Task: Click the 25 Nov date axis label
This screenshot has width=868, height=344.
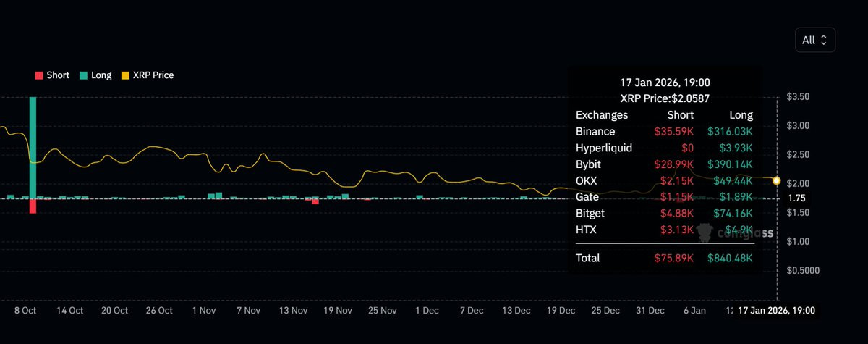Action: click(x=382, y=310)
